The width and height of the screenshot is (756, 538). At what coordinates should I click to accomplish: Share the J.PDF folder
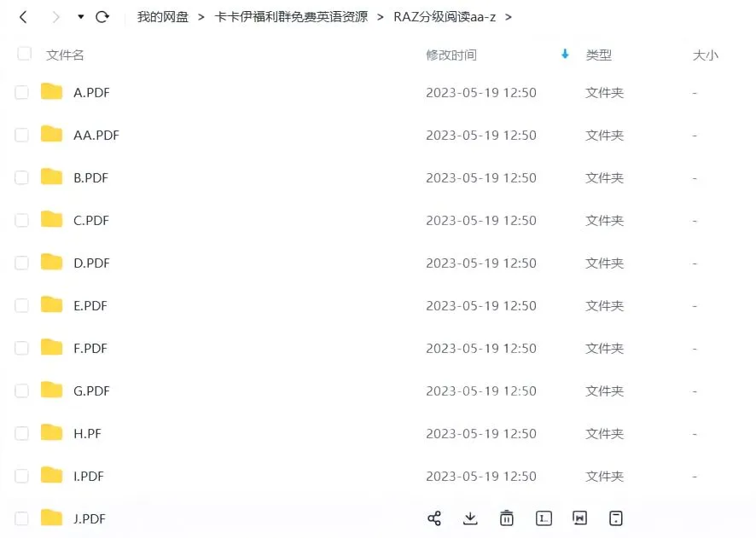coord(434,518)
